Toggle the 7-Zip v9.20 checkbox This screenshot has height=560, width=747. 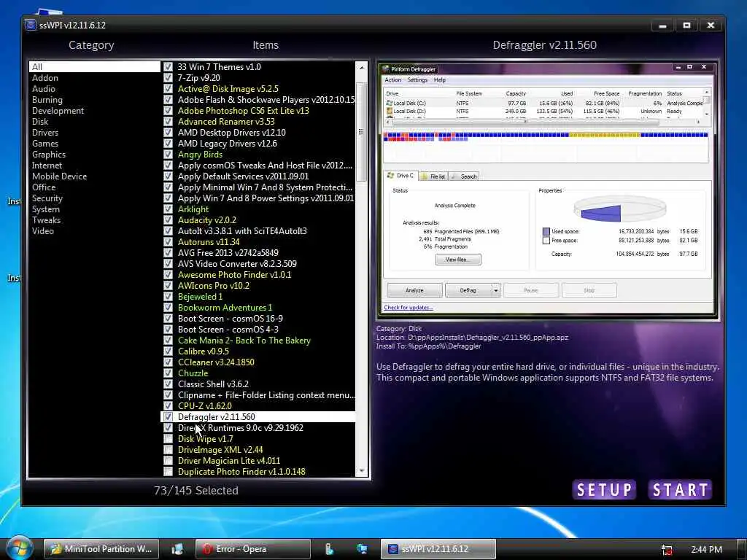click(x=169, y=77)
